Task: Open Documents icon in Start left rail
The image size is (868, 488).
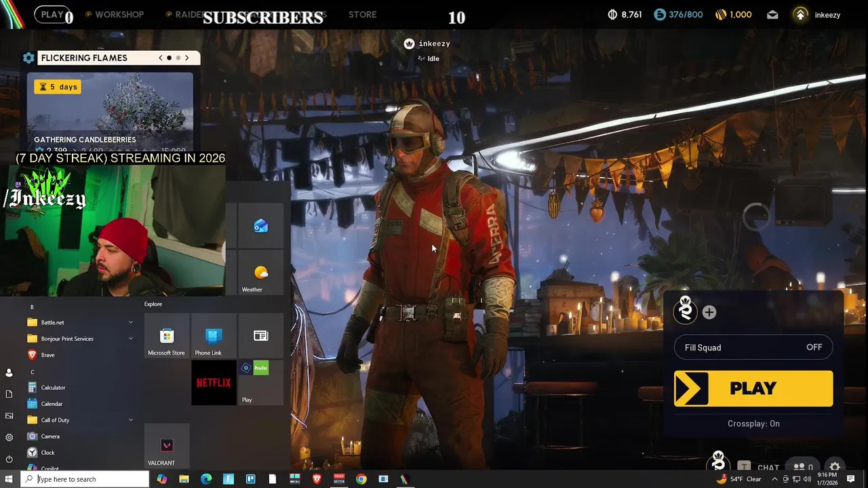Action: point(9,394)
